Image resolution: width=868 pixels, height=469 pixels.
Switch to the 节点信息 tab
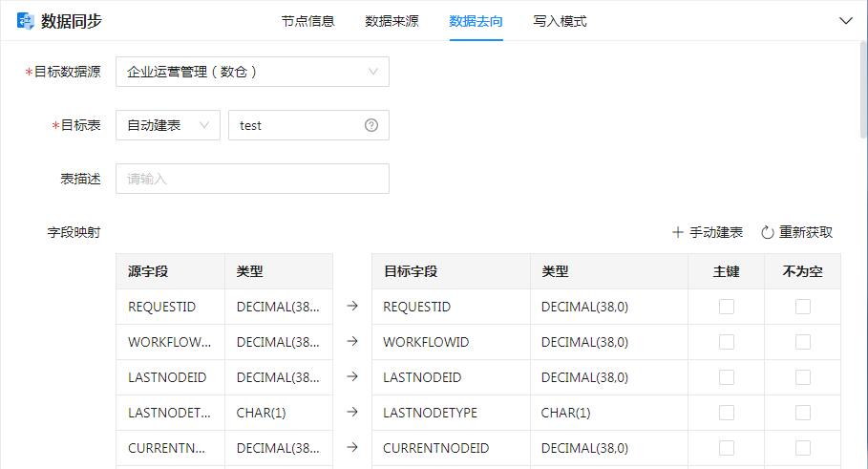307,21
